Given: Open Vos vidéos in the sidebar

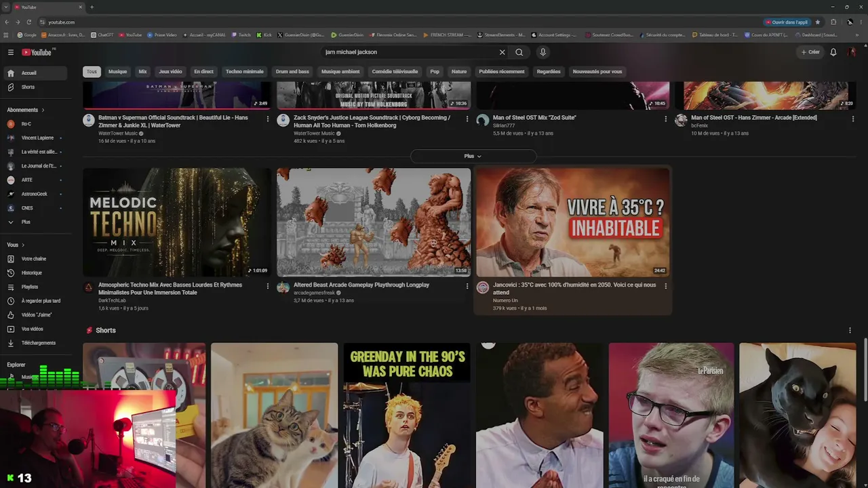Looking at the screenshot, I should pos(36,329).
